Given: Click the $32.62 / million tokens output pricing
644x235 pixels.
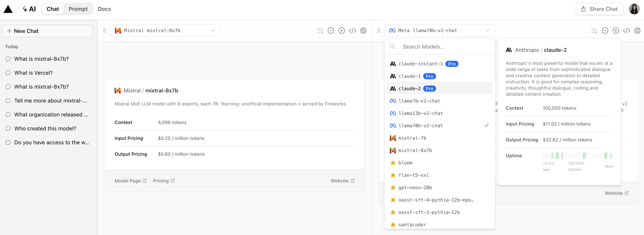Looking at the screenshot, I should click(x=567, y=140).
